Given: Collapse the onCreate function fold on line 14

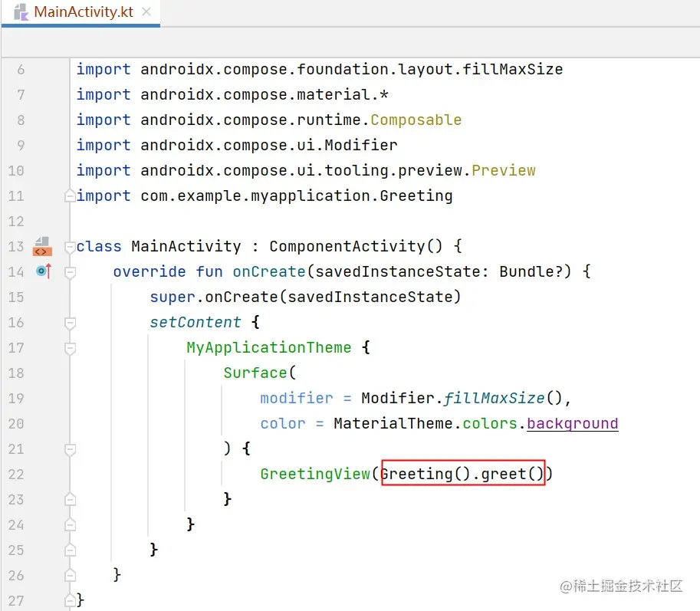Looking at the screenshot, I should pos(70,271).
